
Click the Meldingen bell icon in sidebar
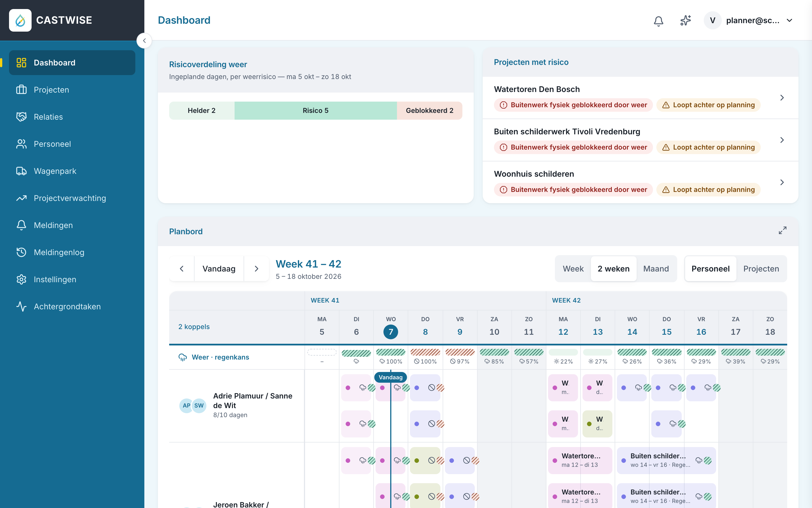pyautogui.click(x=21, y=225)
